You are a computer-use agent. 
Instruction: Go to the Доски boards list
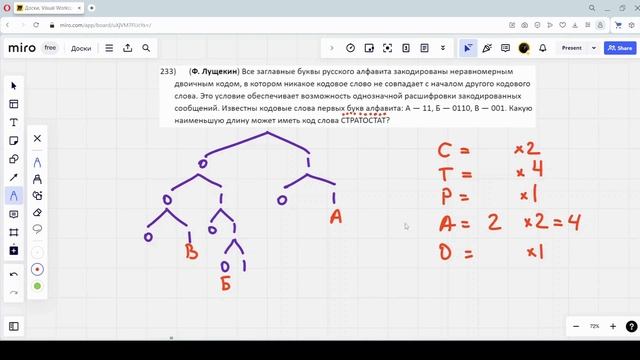pos(81,48)
